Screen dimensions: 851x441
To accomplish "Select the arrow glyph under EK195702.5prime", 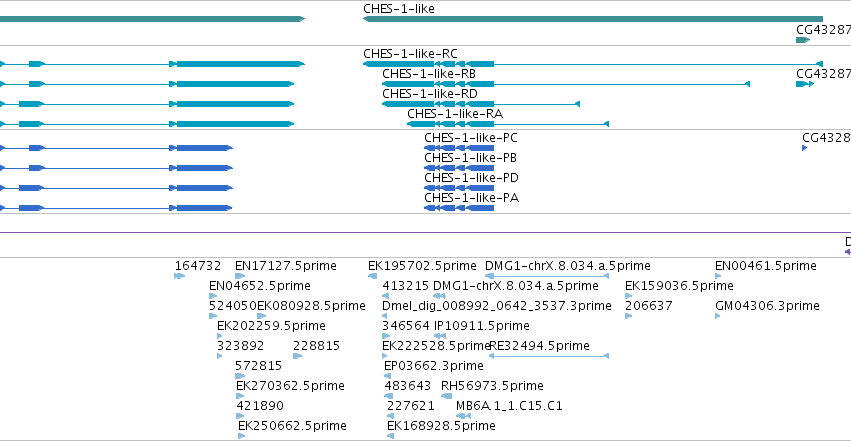I will (372, 276).
